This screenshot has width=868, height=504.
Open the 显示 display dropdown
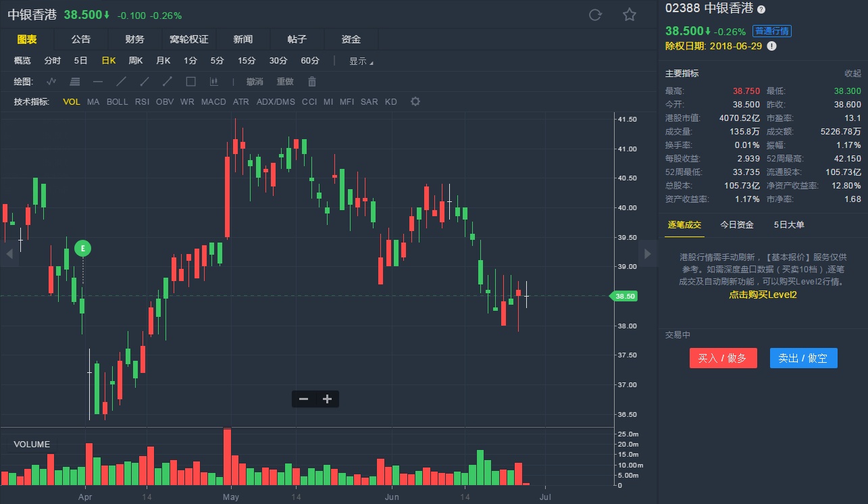[x=361, y=61]
